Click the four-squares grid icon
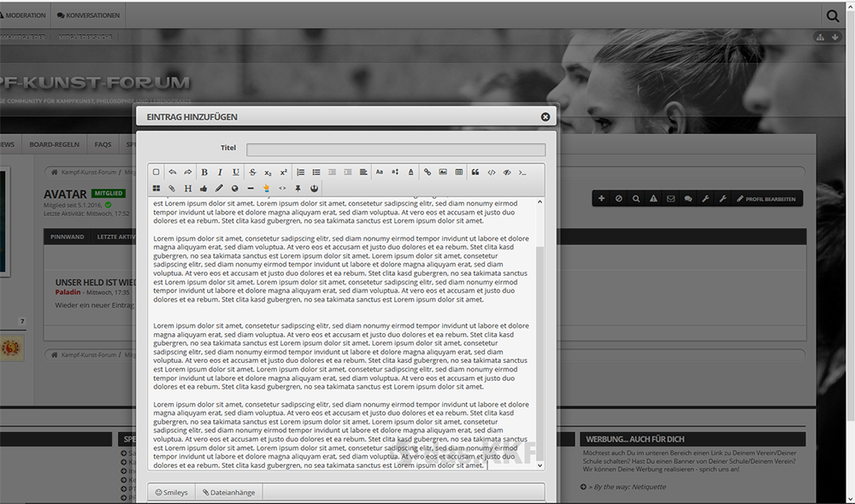855x504 pixels. [156, 189]
